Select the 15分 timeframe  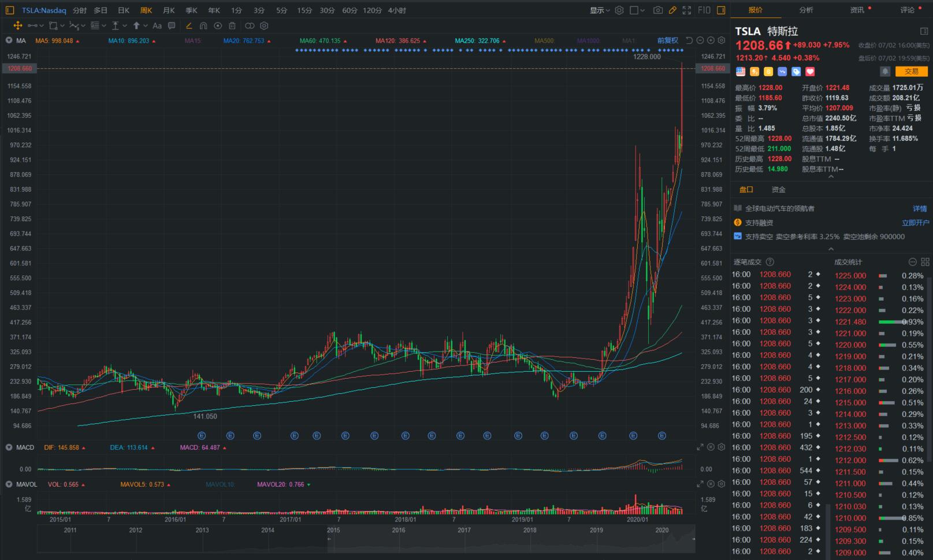tap(304, 10)
